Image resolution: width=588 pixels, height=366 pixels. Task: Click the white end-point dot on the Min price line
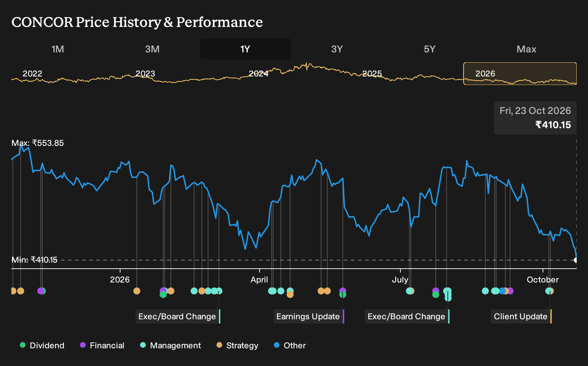576,260
